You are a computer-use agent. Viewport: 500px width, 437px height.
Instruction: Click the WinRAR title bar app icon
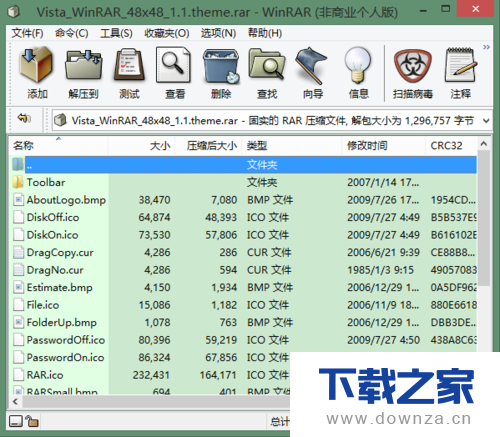click(x=14, y=12)
